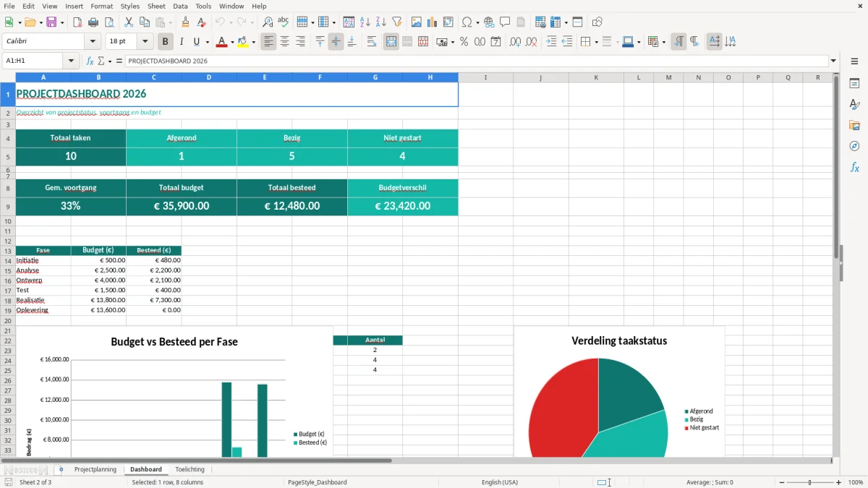868x488 pixels.
Task: Open background color dropdown arrow
Action: (254, 42)
